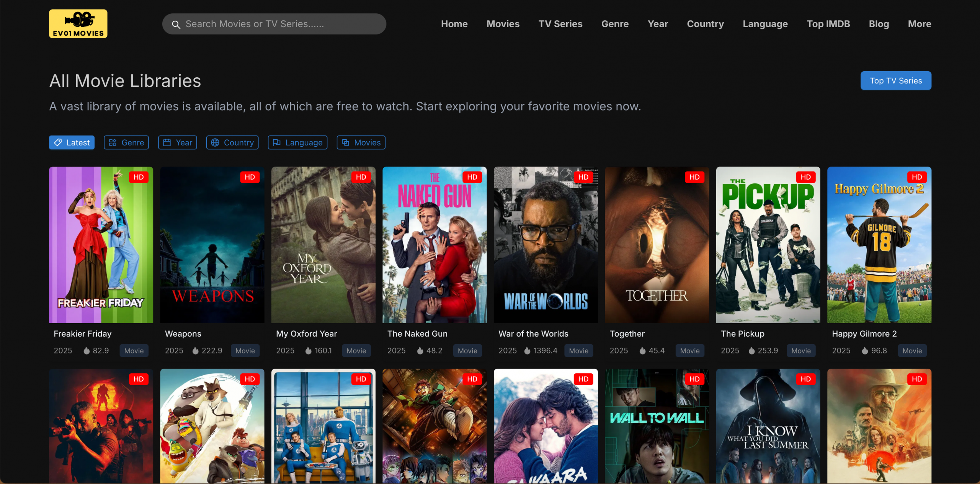980x484 pixels.
Task: Click HD badge on Weapons poster
Action: 250,177
